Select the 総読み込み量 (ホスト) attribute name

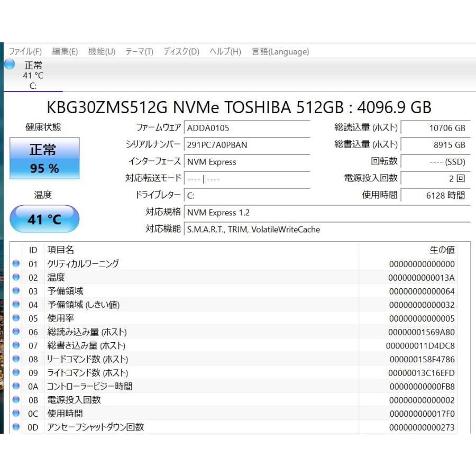(x=87, y=332)
